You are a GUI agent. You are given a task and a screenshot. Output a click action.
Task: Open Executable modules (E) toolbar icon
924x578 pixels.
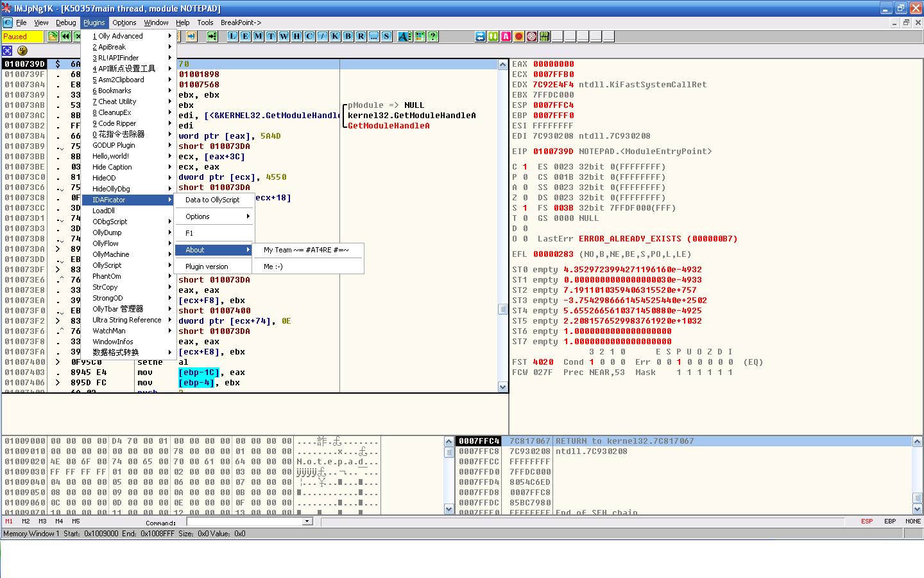[245, 37]
